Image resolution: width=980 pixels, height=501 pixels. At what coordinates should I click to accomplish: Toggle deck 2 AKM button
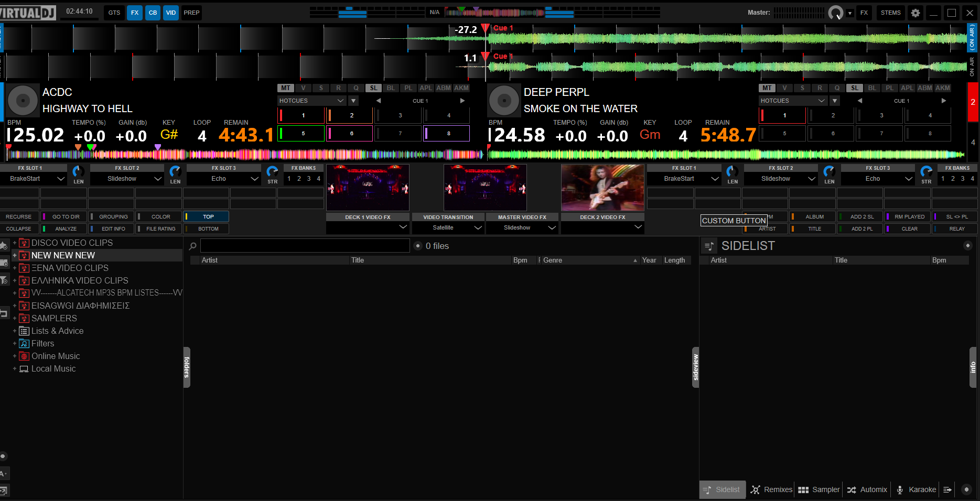click(x=943, y=88)
